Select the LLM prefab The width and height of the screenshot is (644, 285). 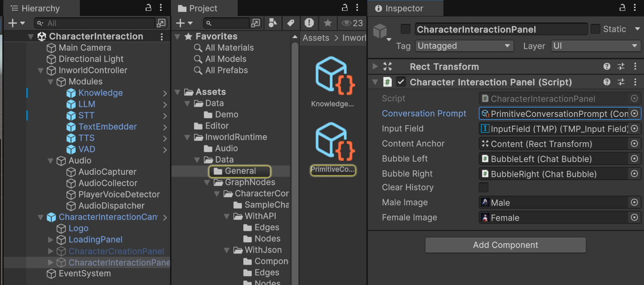click(86, 104)
